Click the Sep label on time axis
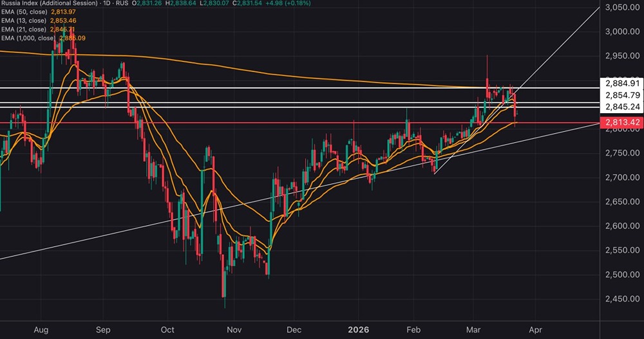 pyautogui.click(x=103, y=330)
